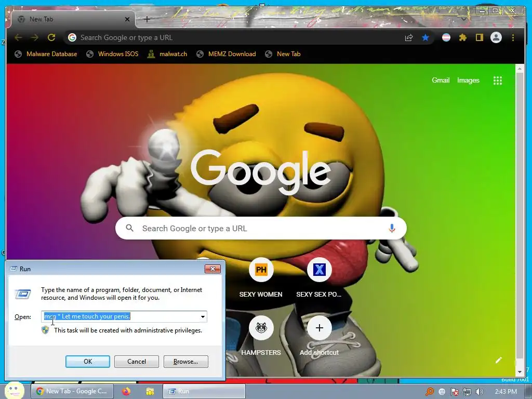Open Windows ISOS bookmark
The height and width of the screenshot is (399, 532).
tap(113, 54)
